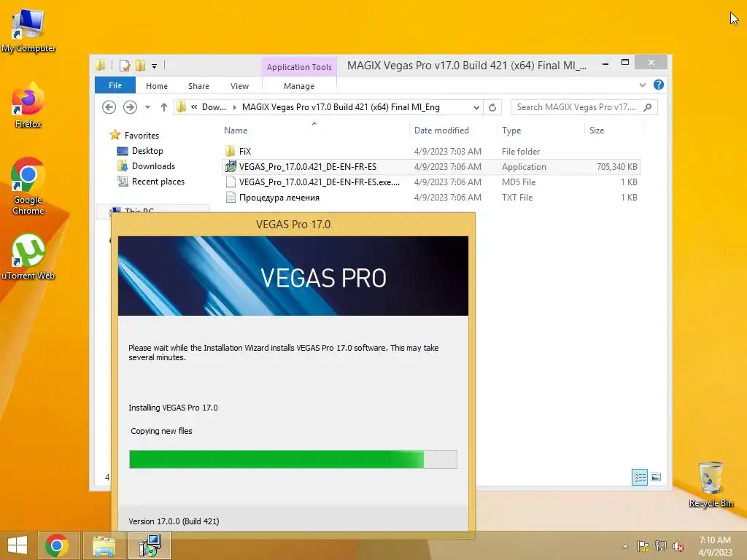Open File Explorer from the taskbar
The image size is (747, 560).
(104, 545)
